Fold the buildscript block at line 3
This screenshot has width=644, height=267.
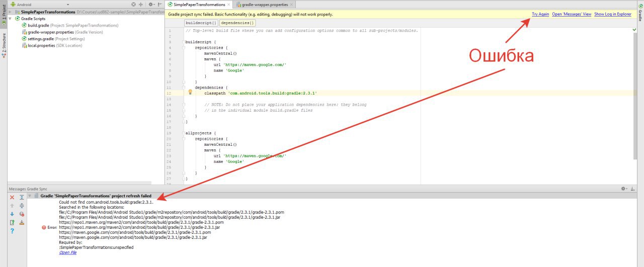[184, 42]
